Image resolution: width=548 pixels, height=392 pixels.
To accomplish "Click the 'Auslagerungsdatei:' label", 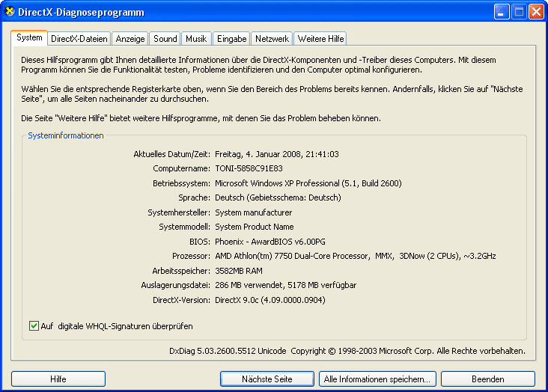I will click(x=176, y=286).
